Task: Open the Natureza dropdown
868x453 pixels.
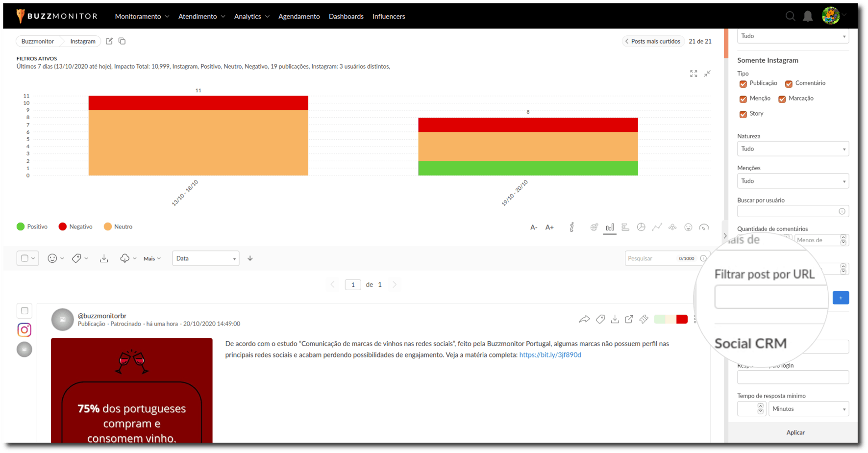Action: click(x=793, y=149)
